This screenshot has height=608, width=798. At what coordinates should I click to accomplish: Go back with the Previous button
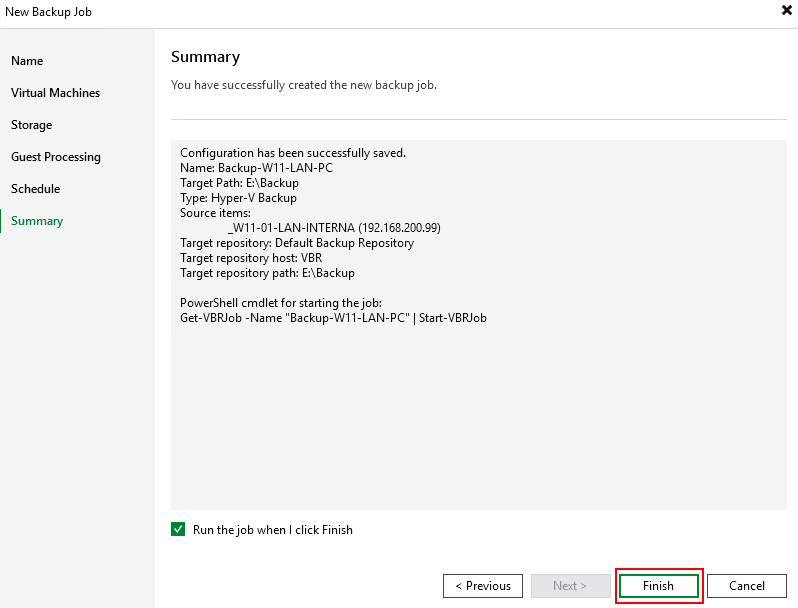point(482,586)
